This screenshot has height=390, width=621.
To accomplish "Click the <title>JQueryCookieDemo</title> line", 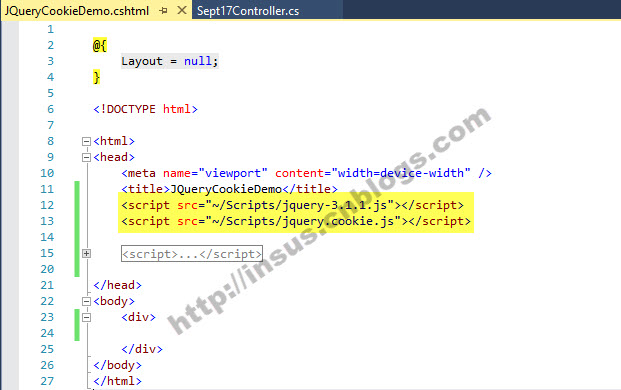I will (x=229, y=189).
